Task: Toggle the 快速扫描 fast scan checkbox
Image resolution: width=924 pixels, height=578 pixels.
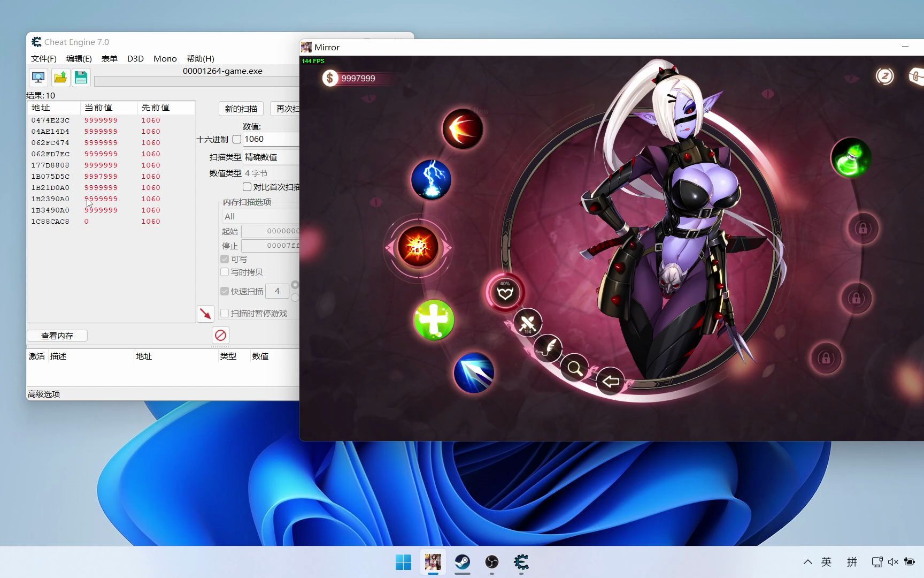Action: [x=225, y=291]
